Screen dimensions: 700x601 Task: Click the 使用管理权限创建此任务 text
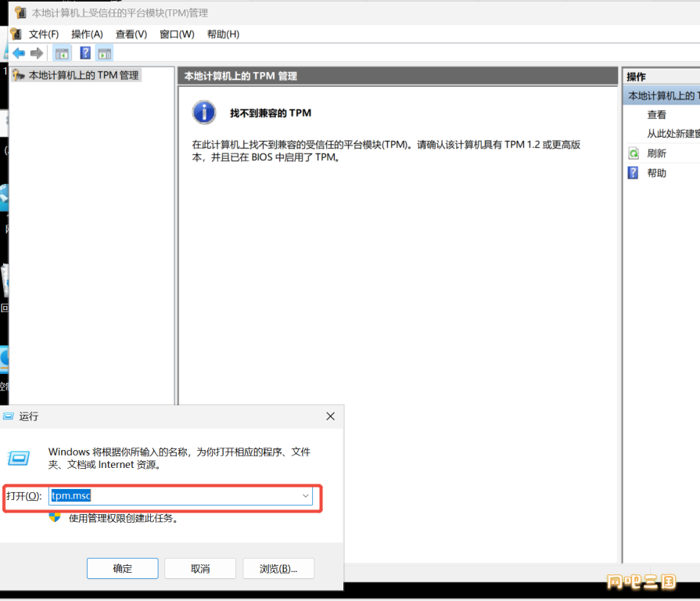coord(124,518)
